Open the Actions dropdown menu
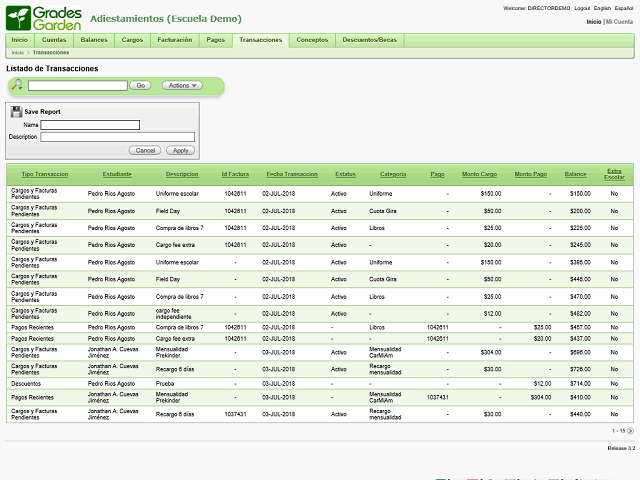The image size is (640, 480). point(181,85)
